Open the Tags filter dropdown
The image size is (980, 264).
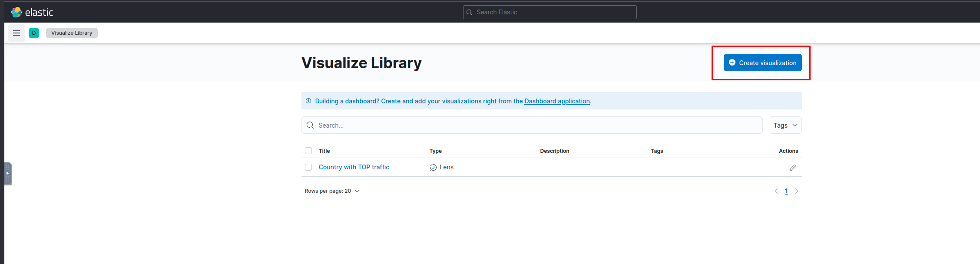click(785, 125)
